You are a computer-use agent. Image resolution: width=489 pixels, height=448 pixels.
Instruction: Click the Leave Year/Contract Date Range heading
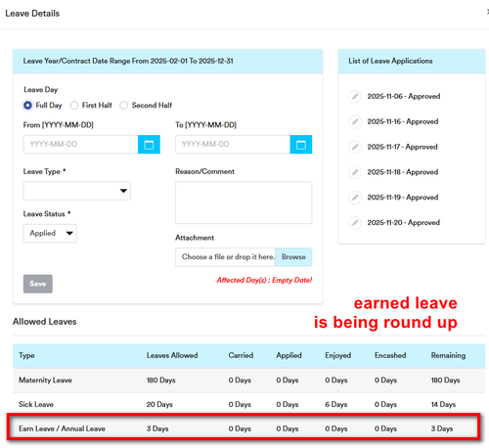pos(128,61)
